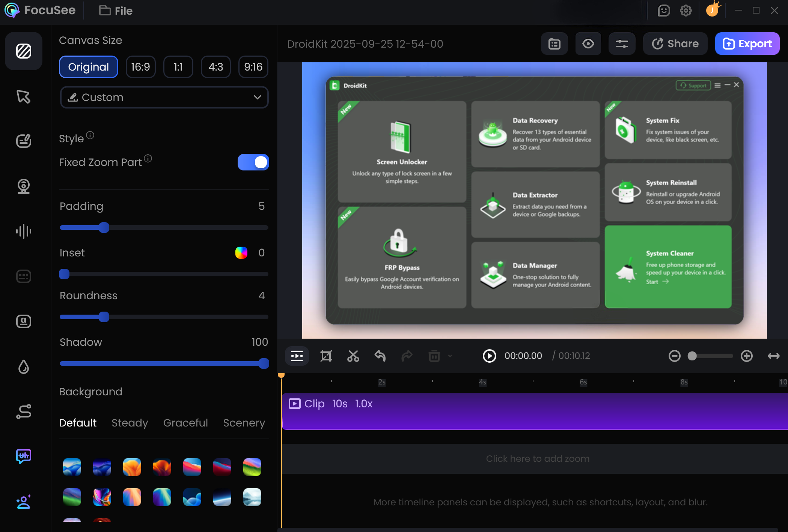
Task: Toggle the preview eye icon
Action: pos(588,44)
